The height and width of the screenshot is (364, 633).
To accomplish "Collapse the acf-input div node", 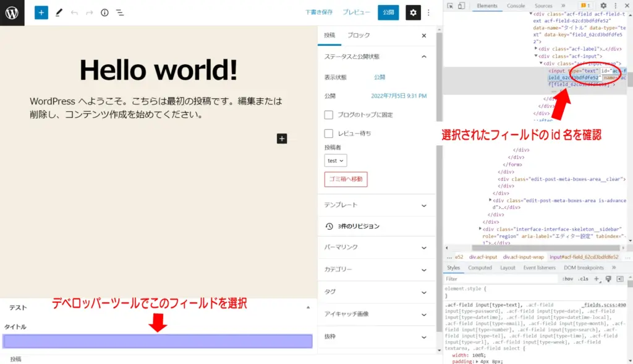I will coord(536,56).
